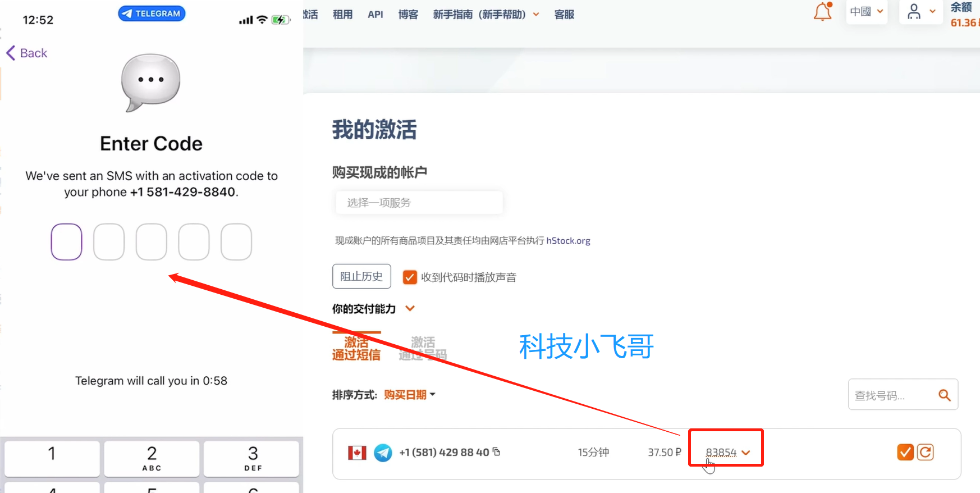Open the language dropdown labeled 中國
The width and height of the screenshot is (980, 493).
click(866, 12)
